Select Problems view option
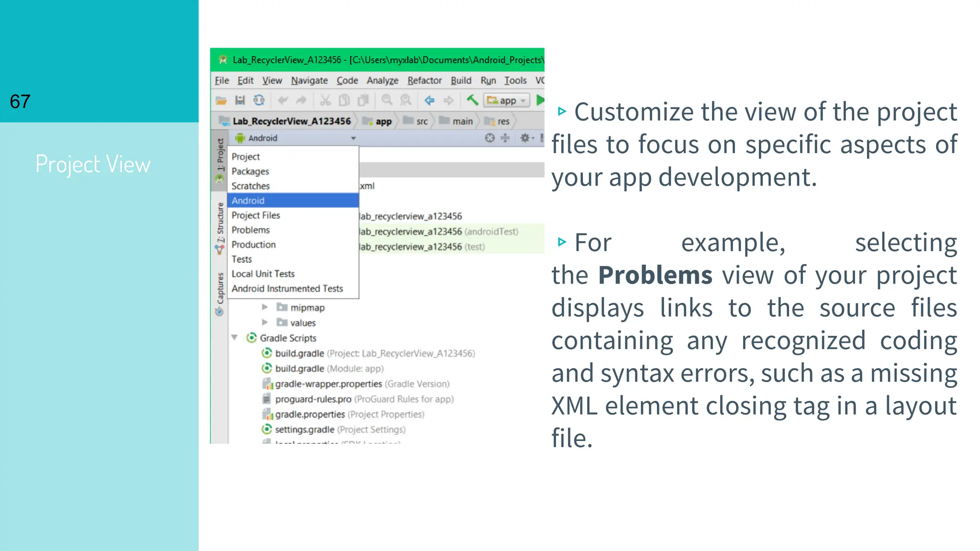Image resolution: width=980 pixels, height=551 pixels. tap(293, 230)
